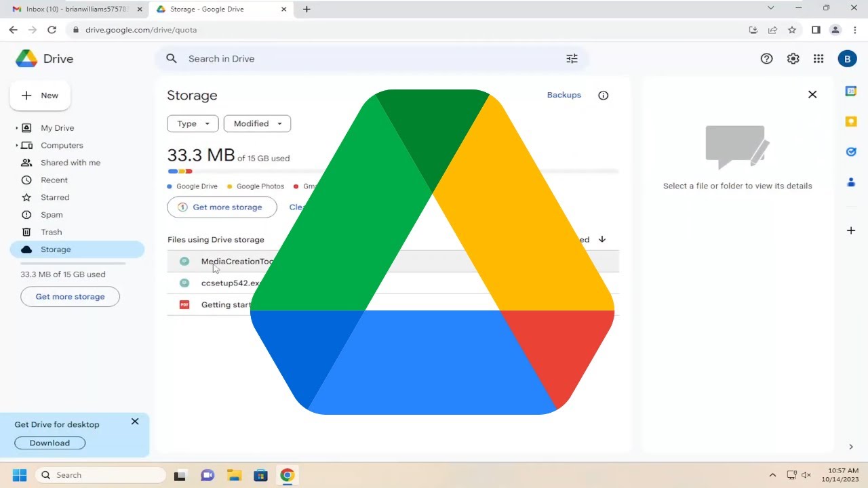Open the Type filter dropdown

(193, 123)
